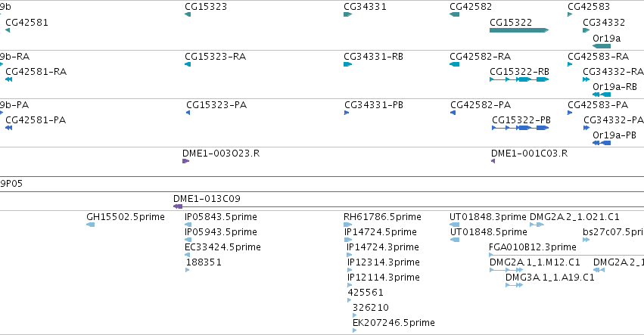Select transcript Or19a-RB
Screen dimensions: 644x335
(614, 87)
